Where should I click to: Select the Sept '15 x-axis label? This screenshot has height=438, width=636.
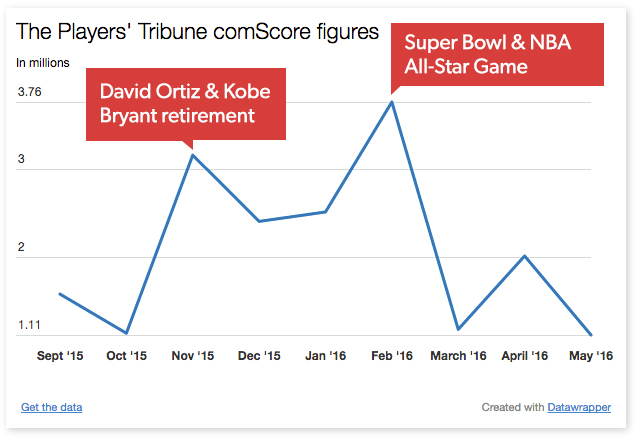click(x=60, y=355)
